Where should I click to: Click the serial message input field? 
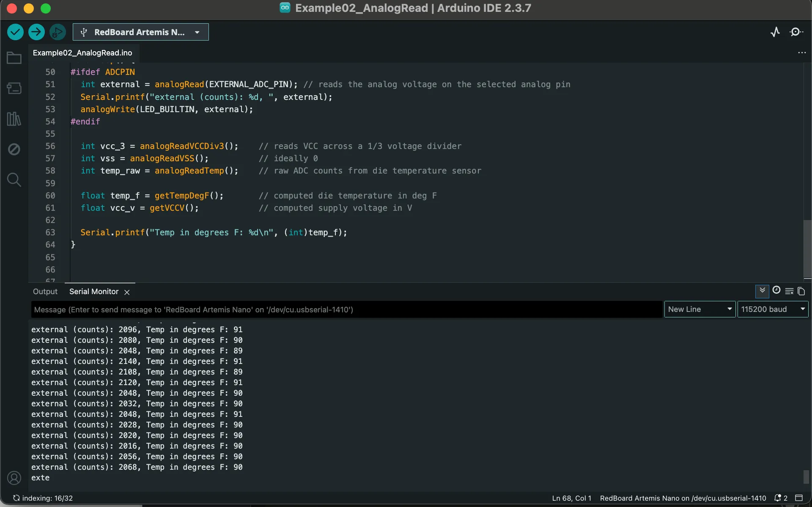(x=346, y=309)
